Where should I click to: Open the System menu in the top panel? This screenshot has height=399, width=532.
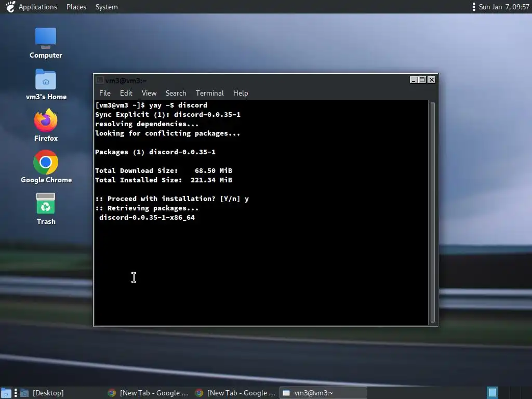coord(107,7)
